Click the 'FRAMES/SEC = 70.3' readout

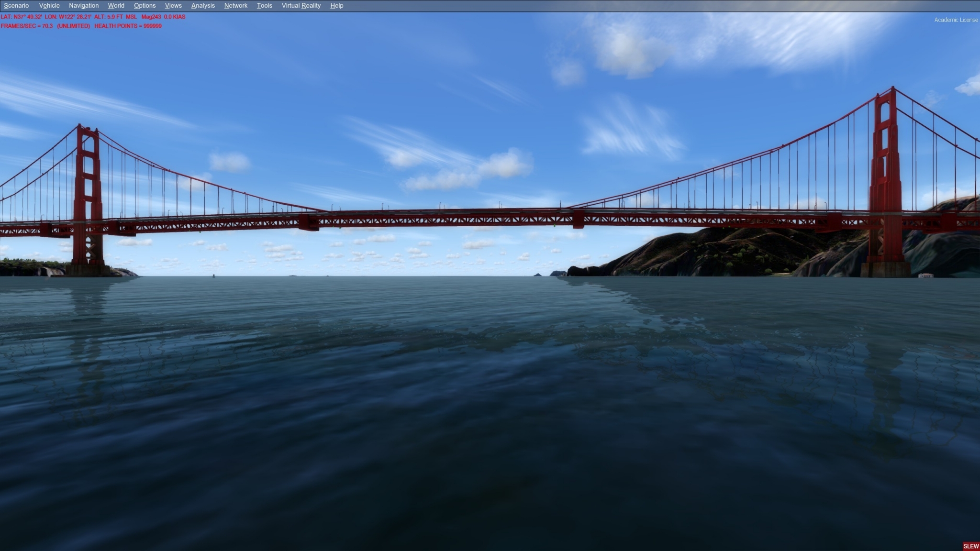pyautogui.click(x=27, y=26)
